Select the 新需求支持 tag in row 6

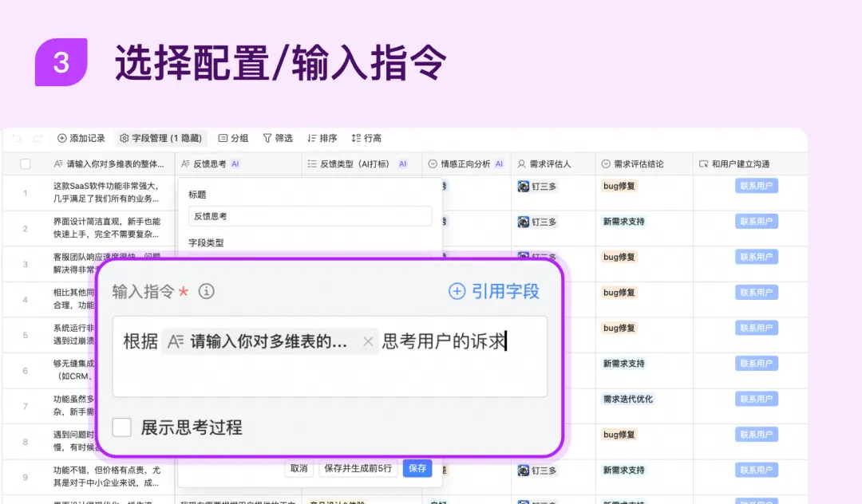pyautogui.click(x=624, y=364)
